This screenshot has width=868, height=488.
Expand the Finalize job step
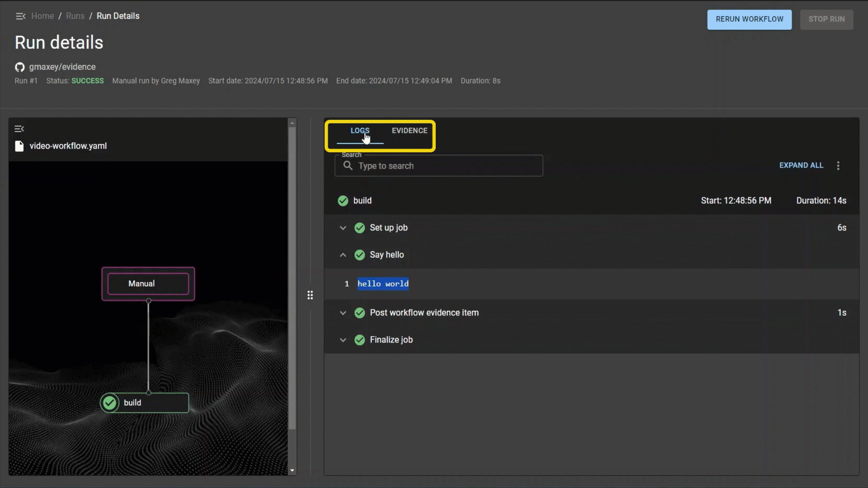(x=343, y=340)
